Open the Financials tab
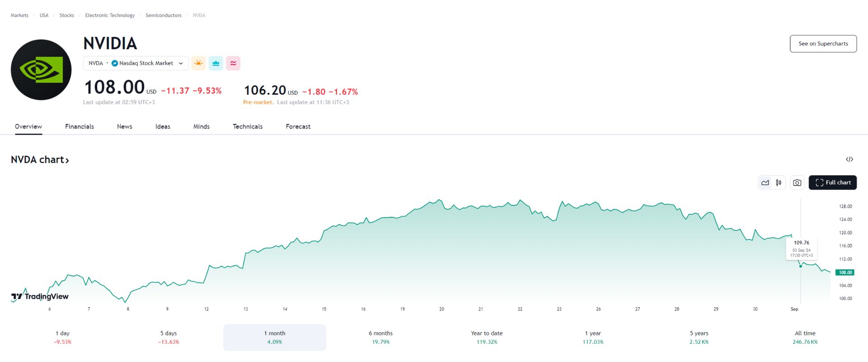Viewport: 868px width, 362px height. (80, 127)
